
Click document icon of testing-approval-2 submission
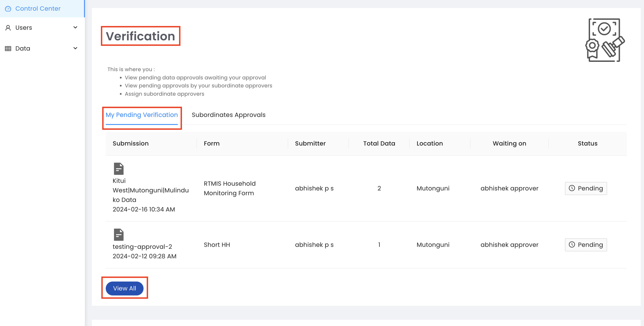119,234
